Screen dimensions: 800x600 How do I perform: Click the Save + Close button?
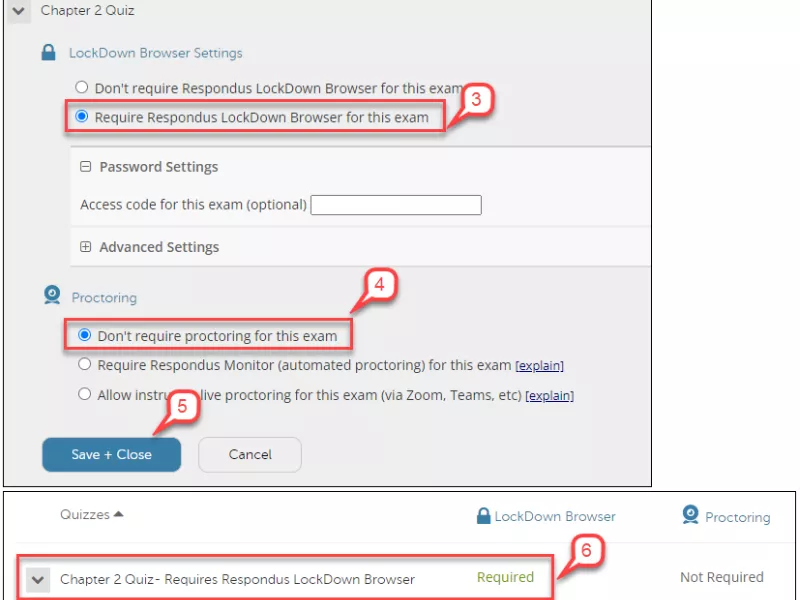112,455
